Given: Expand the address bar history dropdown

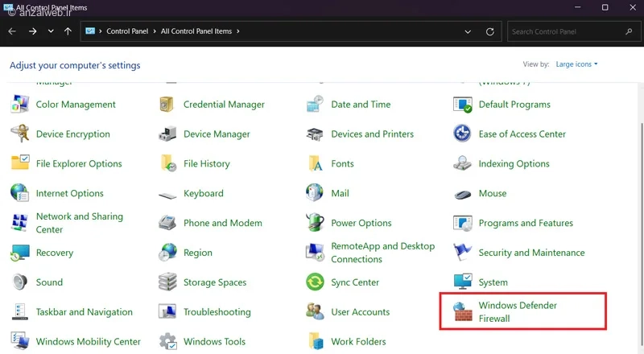Looking at the screenshot, I should pyautogui.click(x=468, y=31).
